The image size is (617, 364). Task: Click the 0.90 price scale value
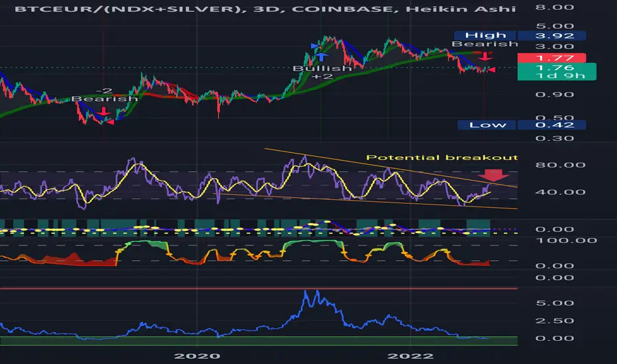[x=555, y=95]
